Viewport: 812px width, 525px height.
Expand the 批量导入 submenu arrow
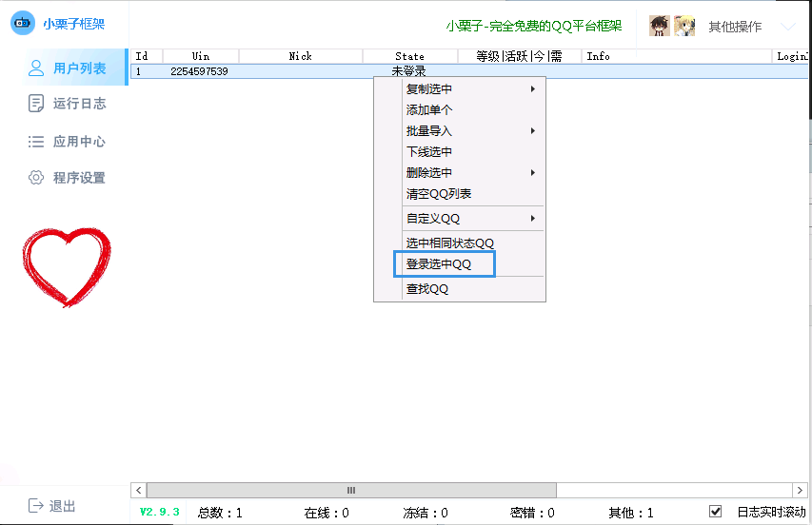pos(532,131)
